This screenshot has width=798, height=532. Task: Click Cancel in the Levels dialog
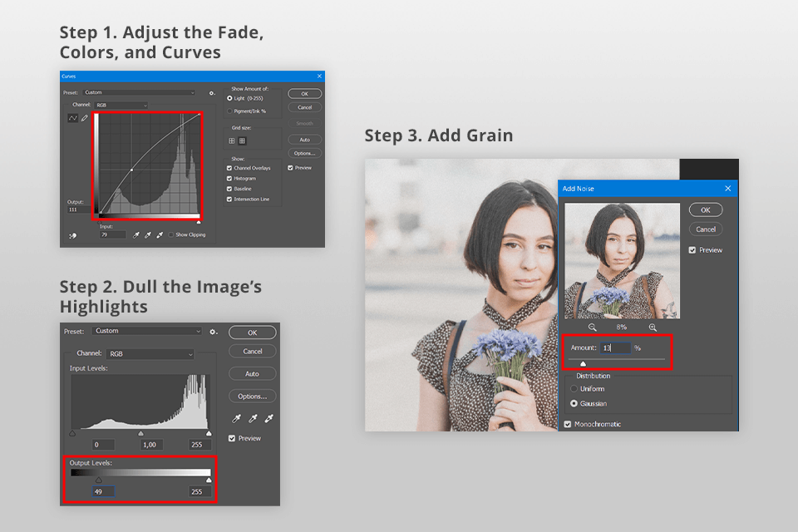(x=253, y=352)
